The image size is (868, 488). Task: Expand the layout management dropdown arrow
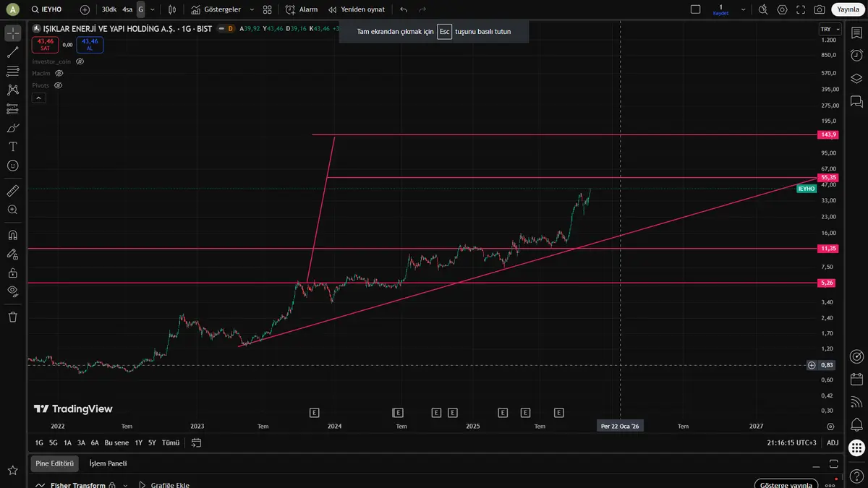[x=744, y=9]
